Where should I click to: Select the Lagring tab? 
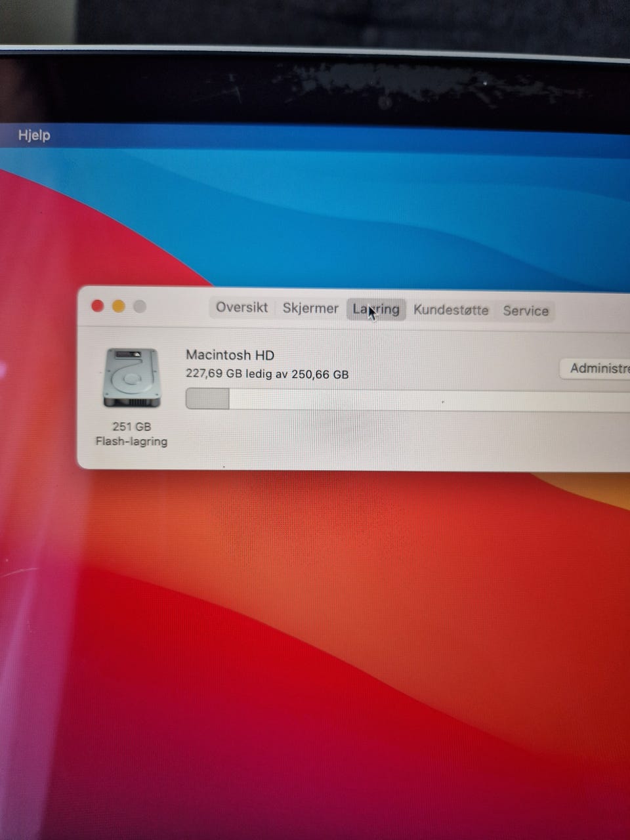[x=376, y=309]
